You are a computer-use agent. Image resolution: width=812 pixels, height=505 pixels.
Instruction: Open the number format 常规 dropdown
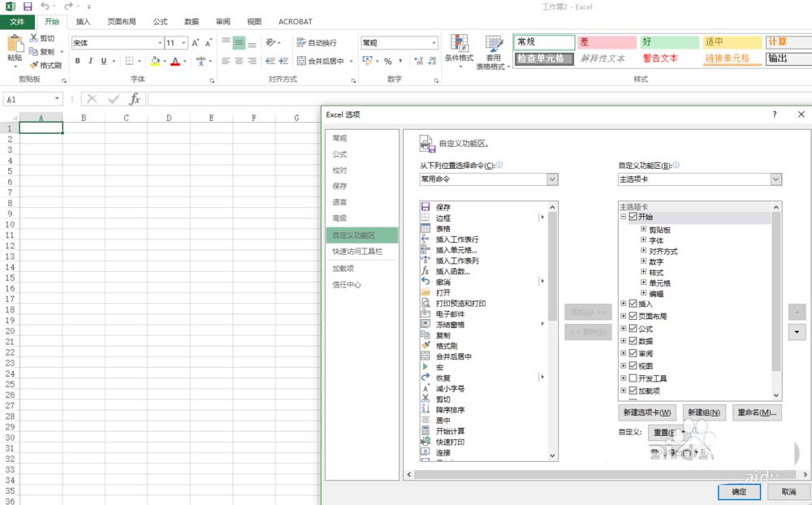pyautogui.click(x=434, y=43)
